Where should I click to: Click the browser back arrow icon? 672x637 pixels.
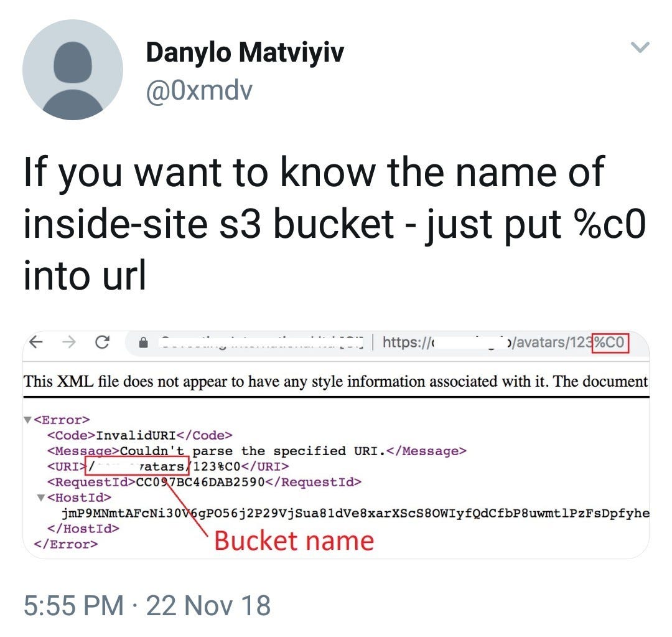(36, 342)
